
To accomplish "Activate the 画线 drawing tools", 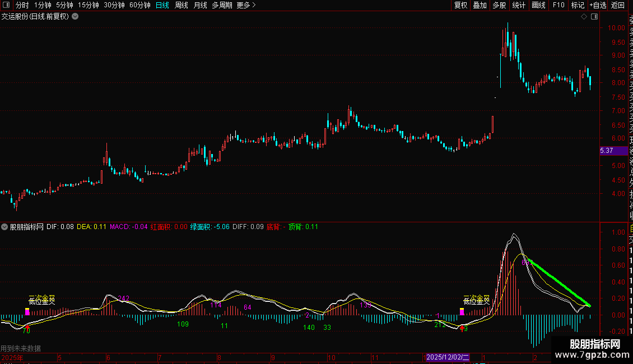I will (538, 5).
